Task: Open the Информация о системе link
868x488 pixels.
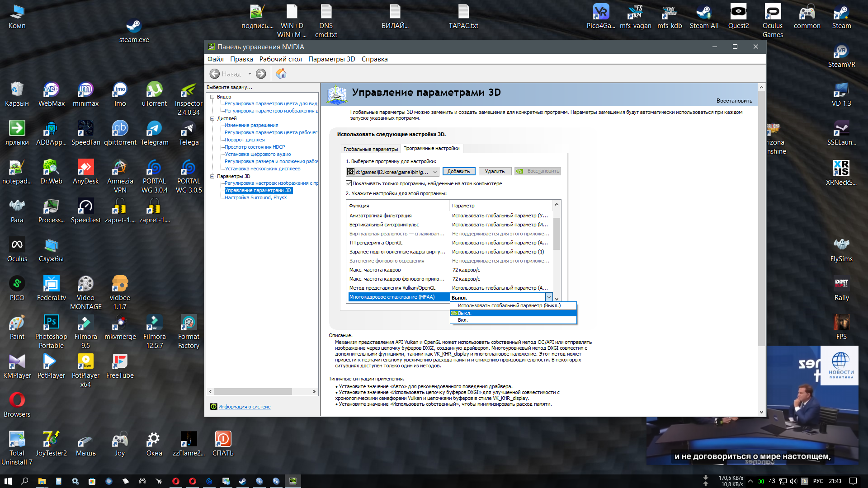Action: click(244, 407)
